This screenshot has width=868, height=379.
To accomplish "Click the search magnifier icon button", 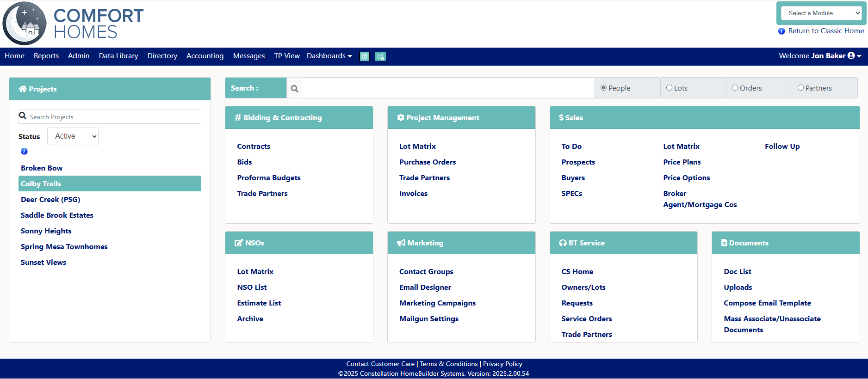I will point(294,88).
